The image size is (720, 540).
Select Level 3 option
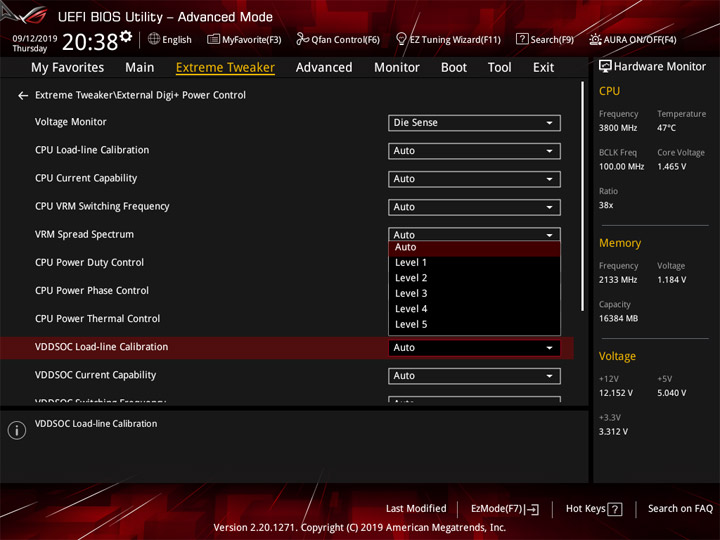click(x=474, y=293)
